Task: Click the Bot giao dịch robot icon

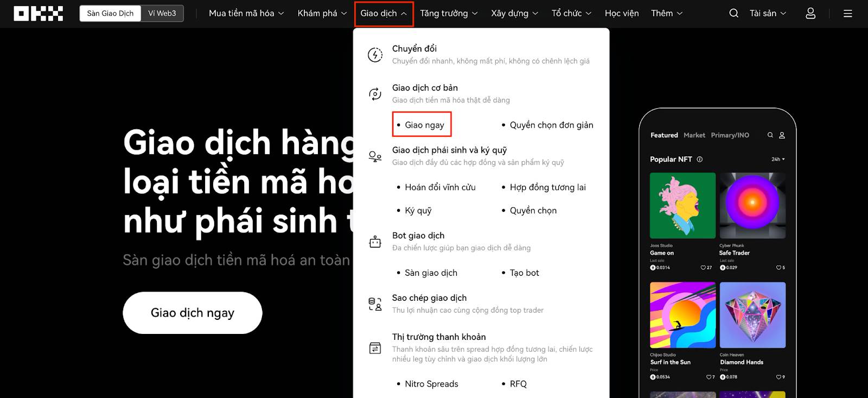Action: tap(375, 242)
